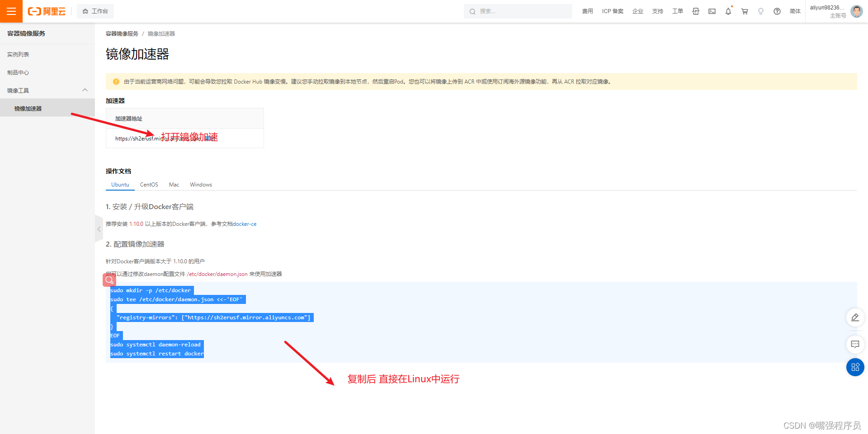
Task: Open the 工单 ticket menu
Action: 678,11
